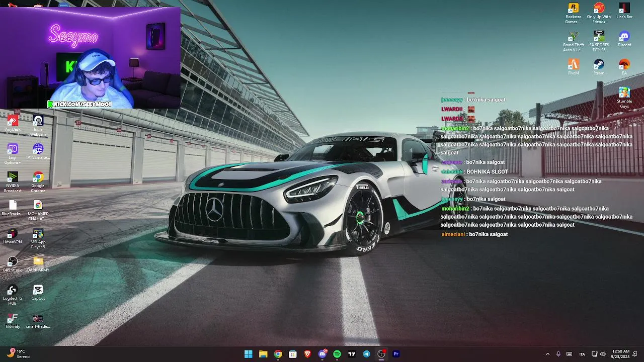Open Telegram from the taskbar
The width and height of the screenshot is (644, 362).
(x=366, y=354)
